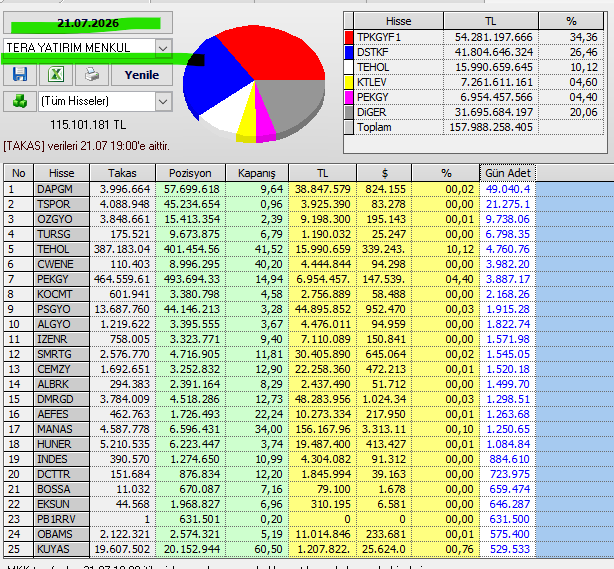Select ALGYO stock in row 10
The height and width of the screenshot is (569, 614).
click(61, 325)
